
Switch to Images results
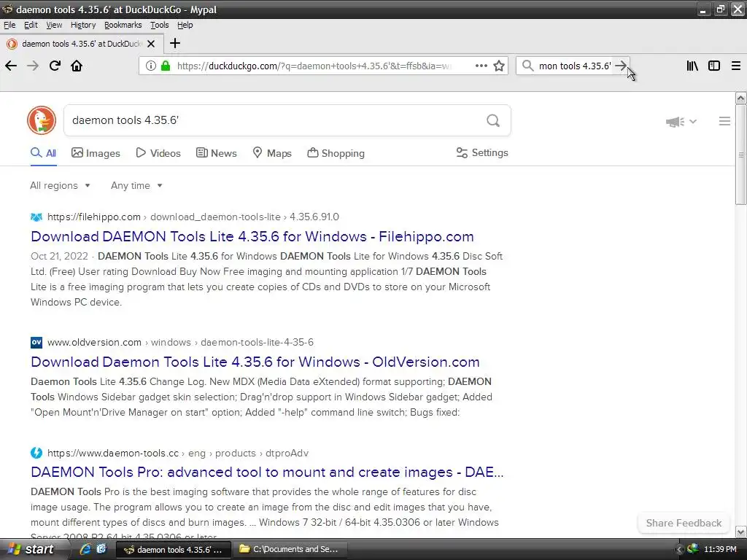(x=96, y=153)
